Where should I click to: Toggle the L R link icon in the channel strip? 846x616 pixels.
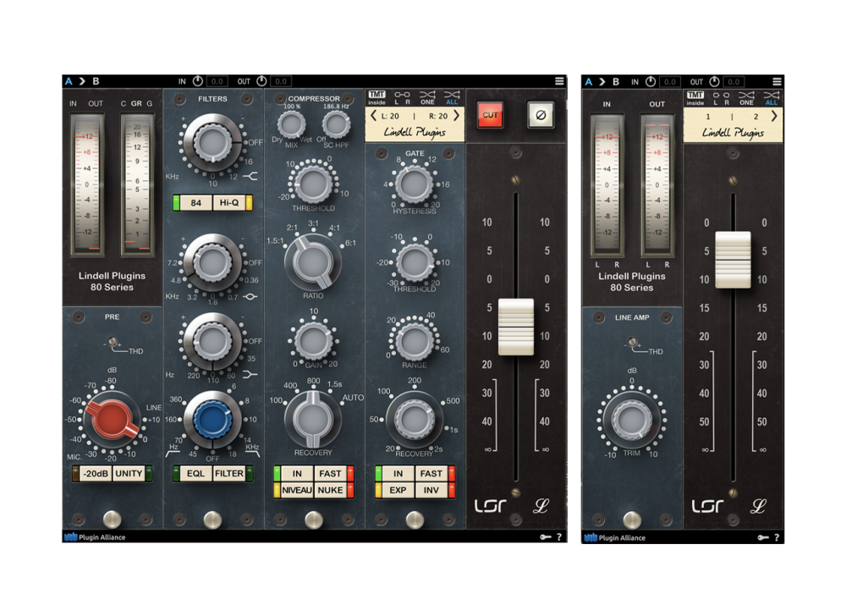click(402, 97)
